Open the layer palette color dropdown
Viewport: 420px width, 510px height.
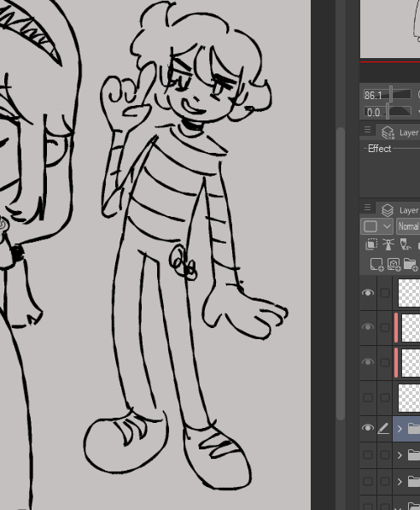376,226
